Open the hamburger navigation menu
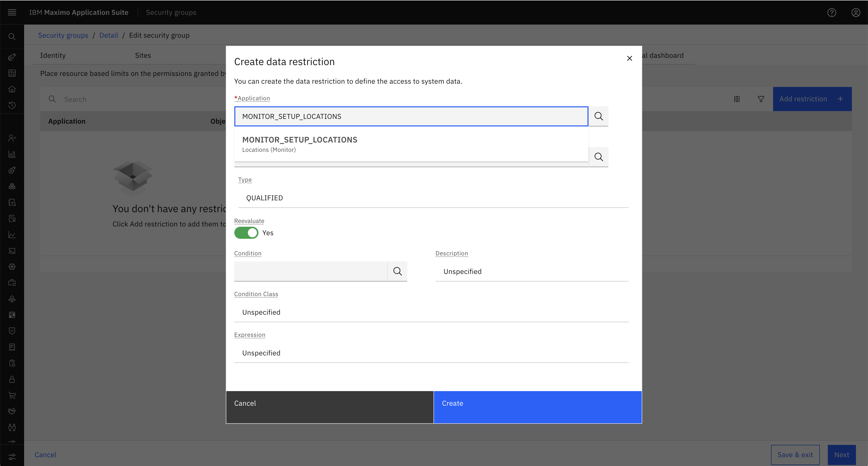The height and width of the screenshot is (466, 868). [12, 13]
